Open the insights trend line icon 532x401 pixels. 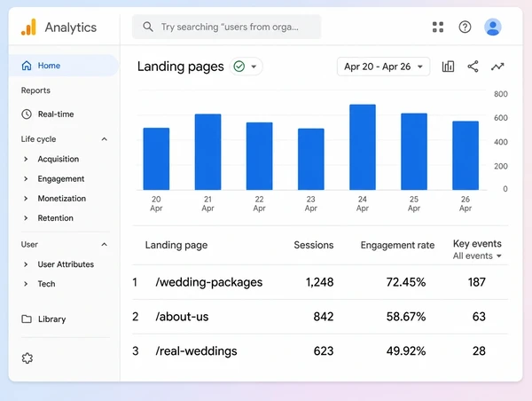[x=497, y=67]
